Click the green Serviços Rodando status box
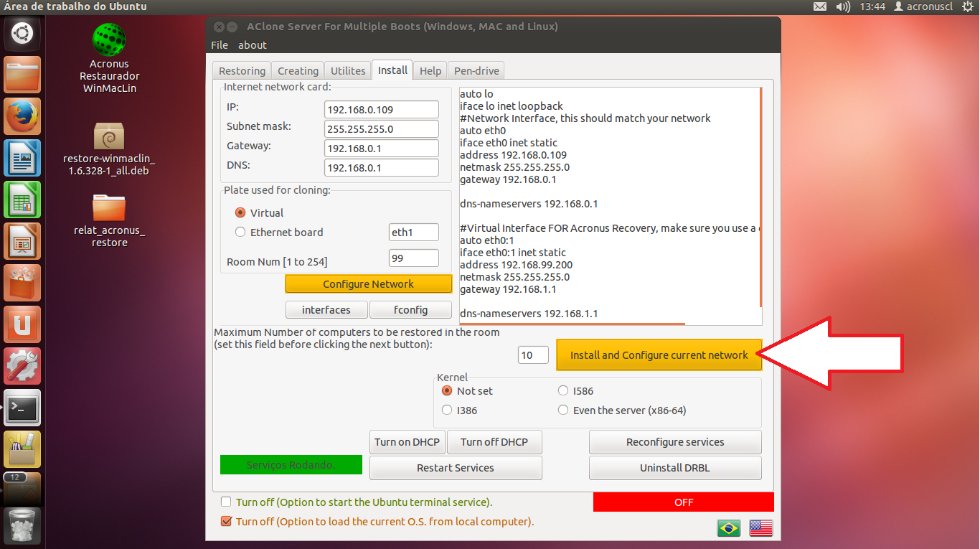 pos(291,465)
